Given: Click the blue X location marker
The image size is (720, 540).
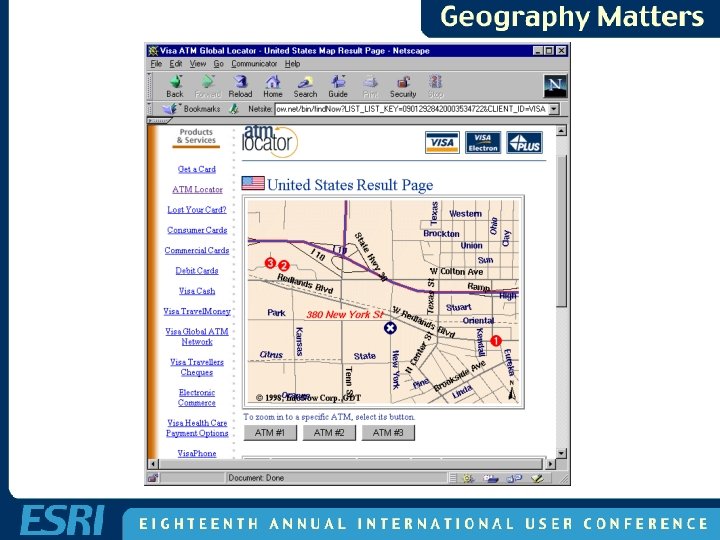Looking at the screenshot, I should (x=390, y=328).
